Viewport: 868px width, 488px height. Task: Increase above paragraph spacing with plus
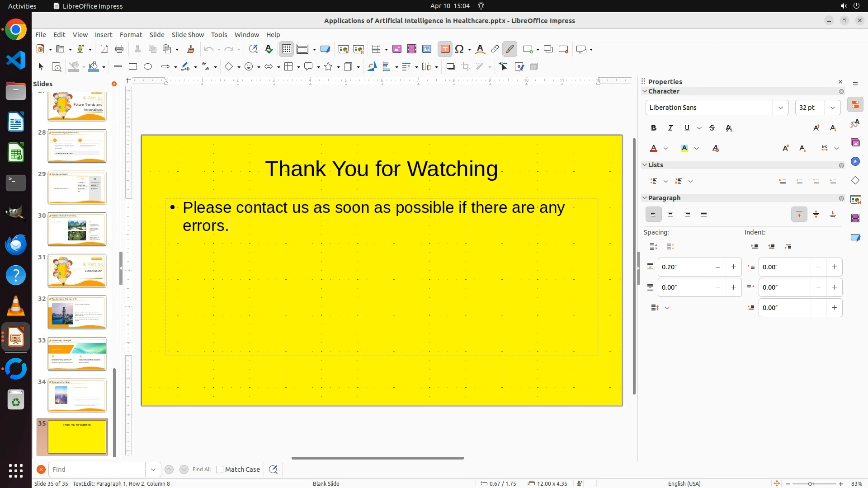point(733,267)
